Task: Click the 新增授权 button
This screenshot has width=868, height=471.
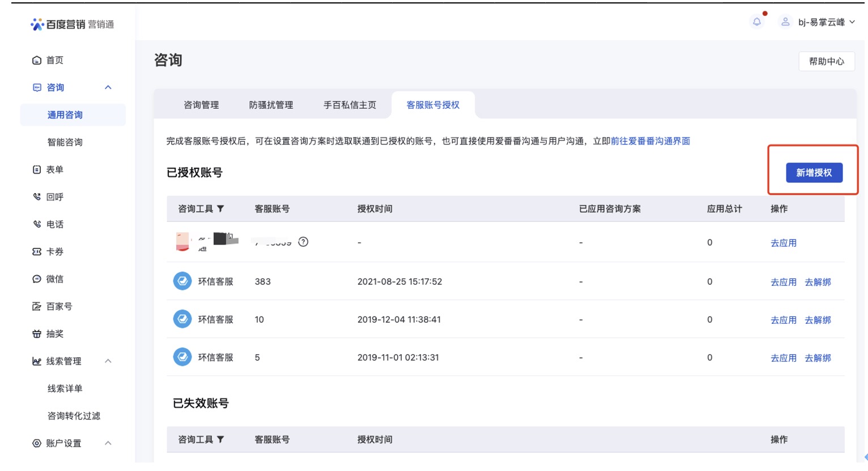Action: (814, 173)
